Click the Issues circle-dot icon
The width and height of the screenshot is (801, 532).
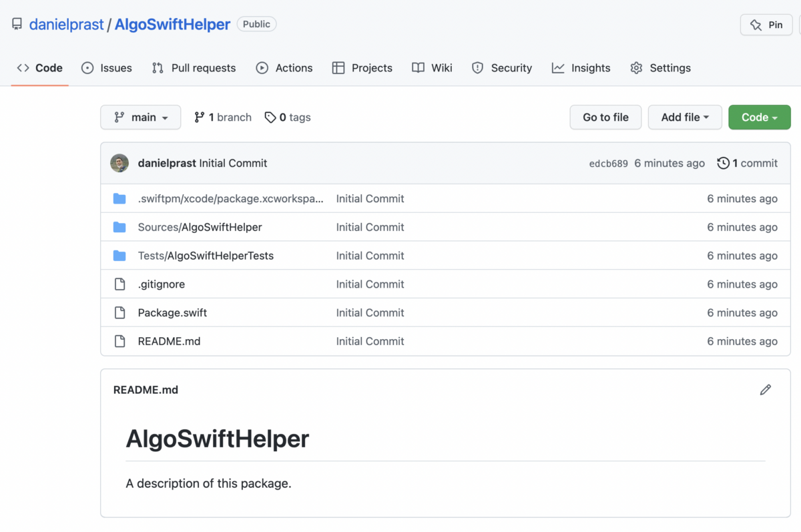pos(87,68)
